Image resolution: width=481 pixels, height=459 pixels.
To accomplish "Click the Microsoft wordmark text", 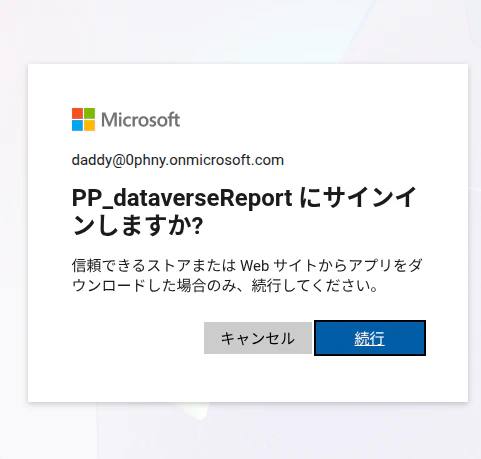I will click(141, 120).
